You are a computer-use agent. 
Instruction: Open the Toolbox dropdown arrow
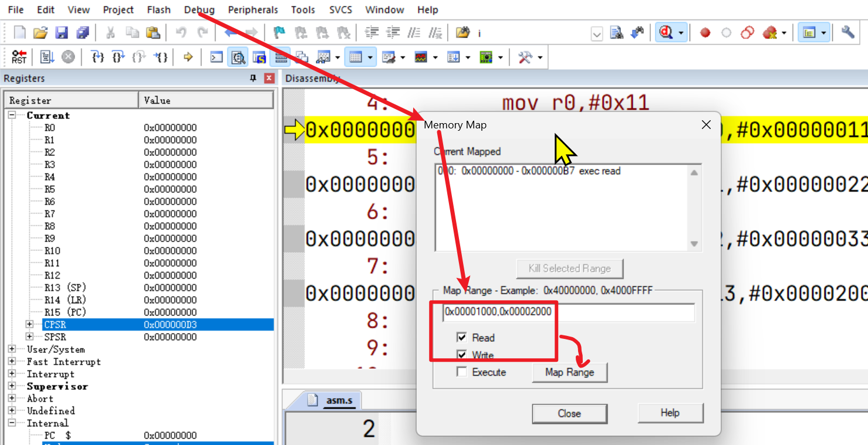539,57
